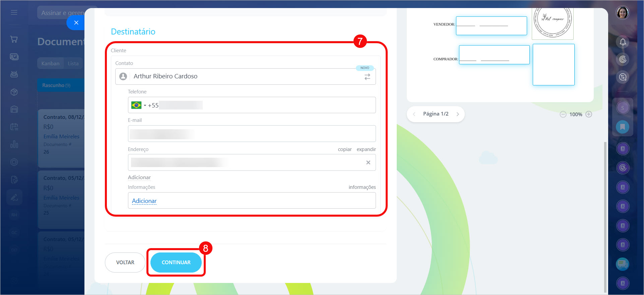Open the contact card sidebar icon
The width and height of the screenshot is (644, 295).
[14, 57]
